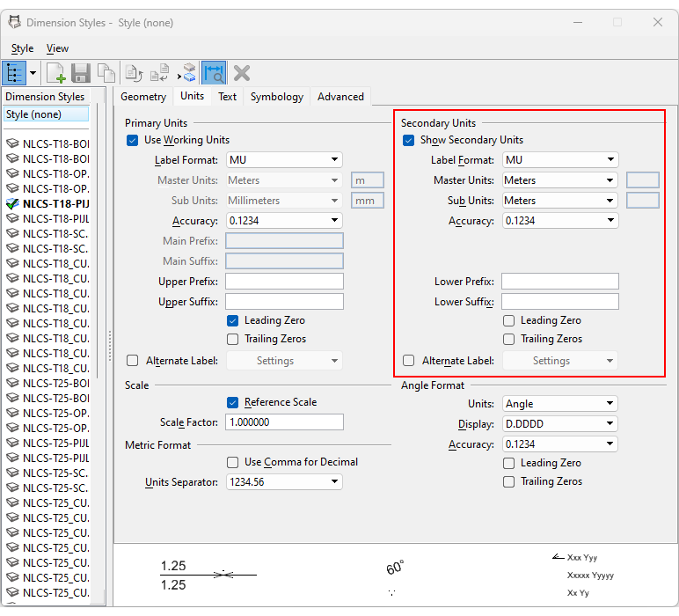Click the update from library stack icon

tap(187, 73)
